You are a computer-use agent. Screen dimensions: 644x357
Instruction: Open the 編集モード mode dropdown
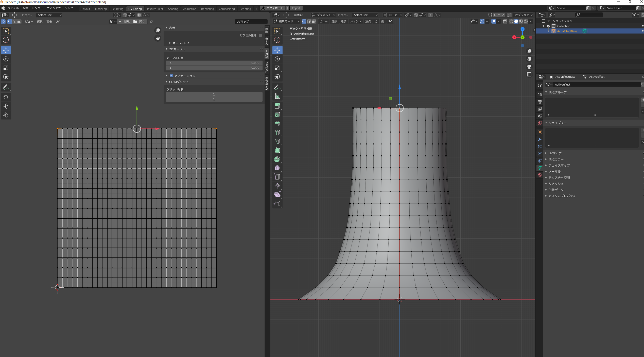pos(287,21)
